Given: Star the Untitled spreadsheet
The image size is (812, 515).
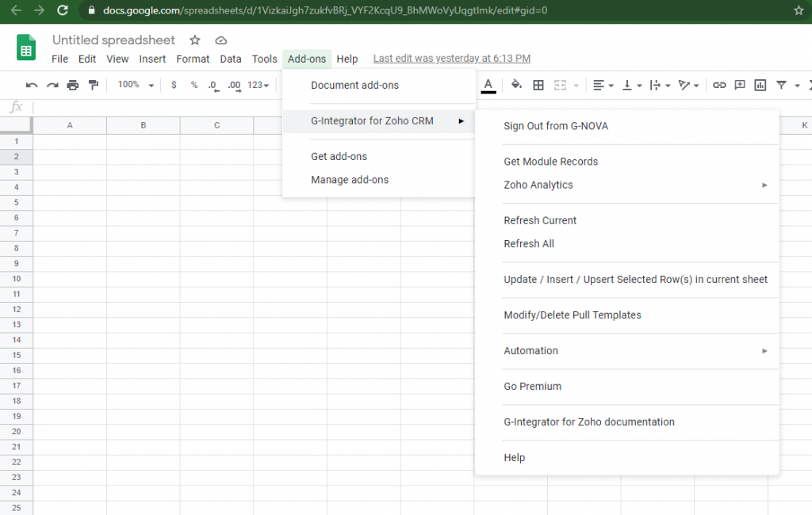Looking at the screenshot, I should (195, 40).
